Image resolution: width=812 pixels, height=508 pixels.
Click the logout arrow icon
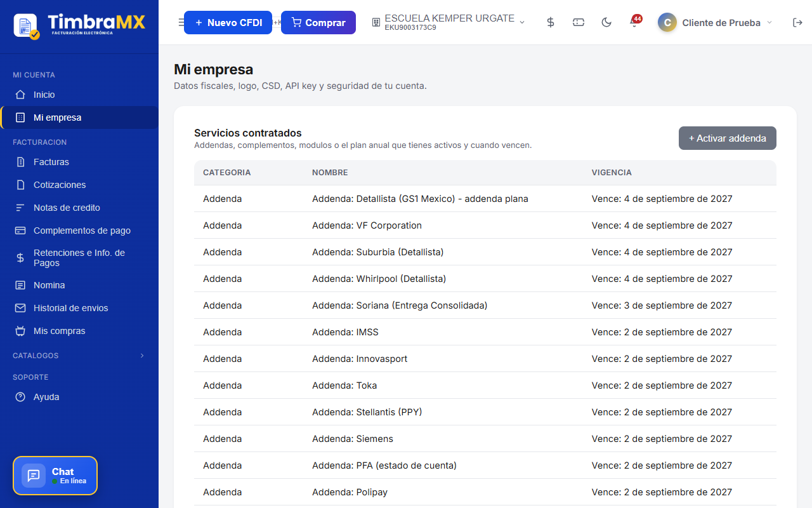tap(797, 22)
